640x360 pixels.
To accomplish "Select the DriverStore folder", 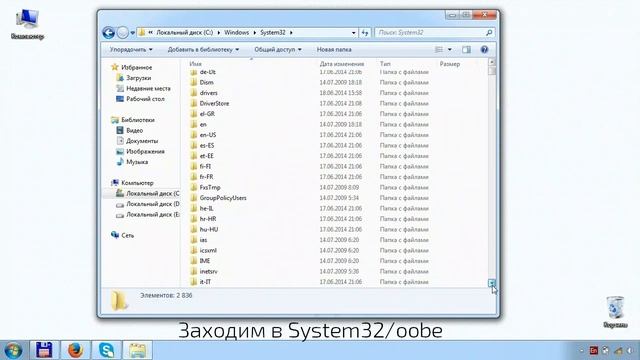I will click(x=214, y=103).
